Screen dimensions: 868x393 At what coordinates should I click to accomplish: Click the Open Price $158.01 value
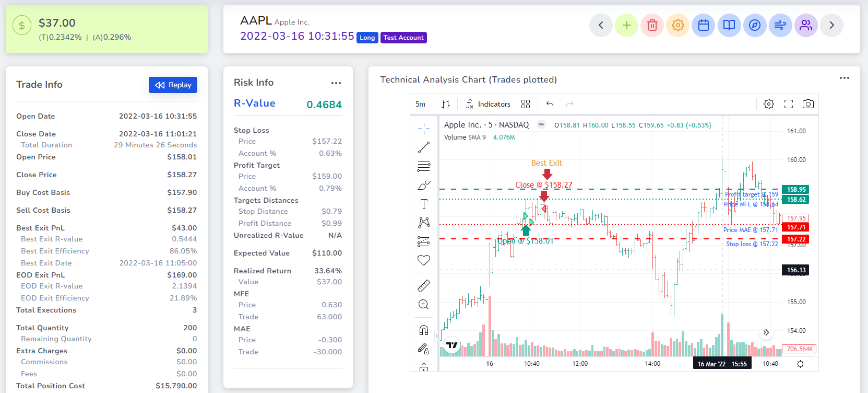click(x=182, y=157)
